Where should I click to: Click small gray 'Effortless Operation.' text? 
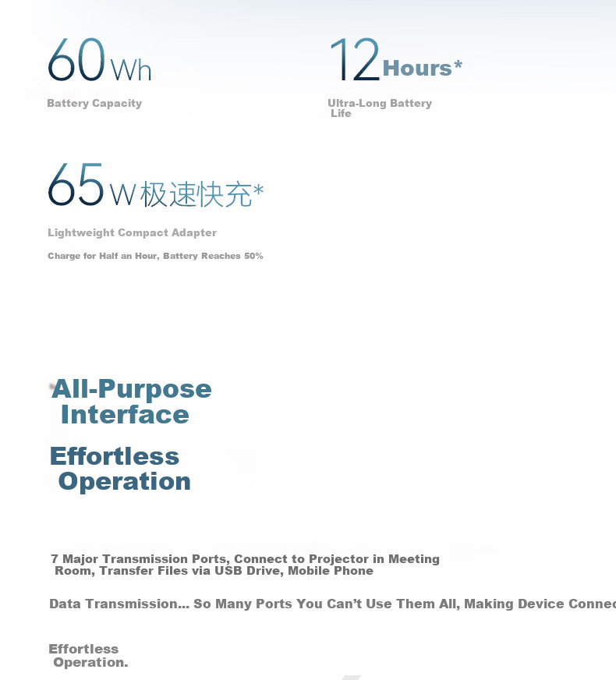(x=88, y=656)
